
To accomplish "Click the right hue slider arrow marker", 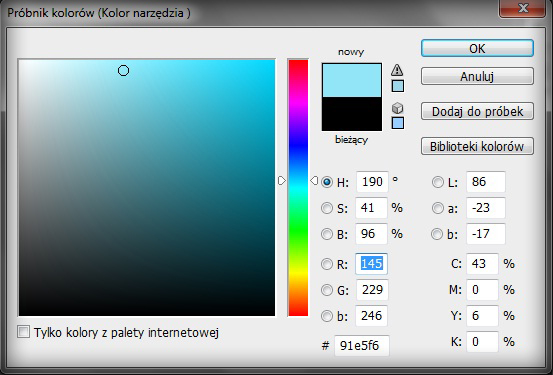I will click(314, 181).
